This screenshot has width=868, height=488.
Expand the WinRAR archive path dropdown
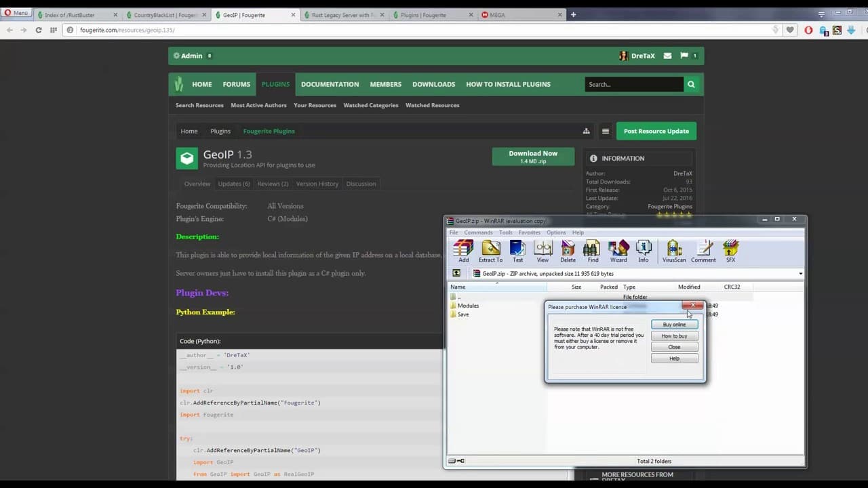800,274
